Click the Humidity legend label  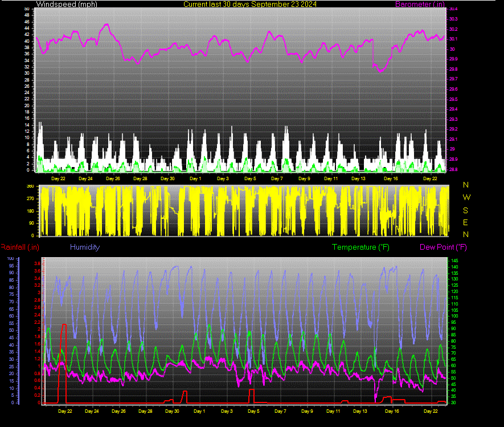click(x=85, y=247)
